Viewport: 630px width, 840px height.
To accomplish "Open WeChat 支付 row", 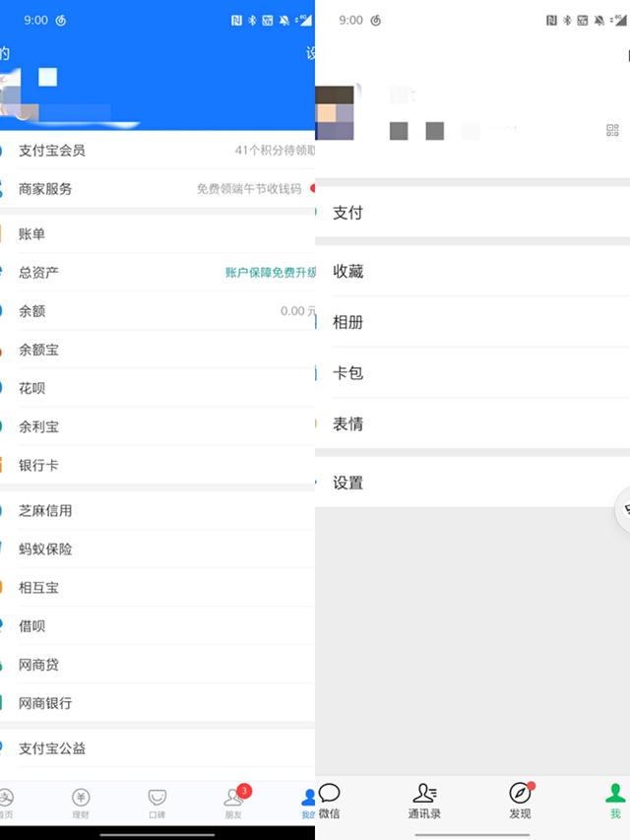I will [472, 212].
